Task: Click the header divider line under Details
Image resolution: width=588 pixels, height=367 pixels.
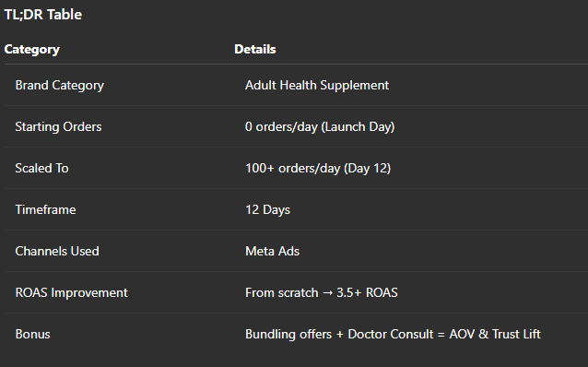Action: [x=411, y=65]
